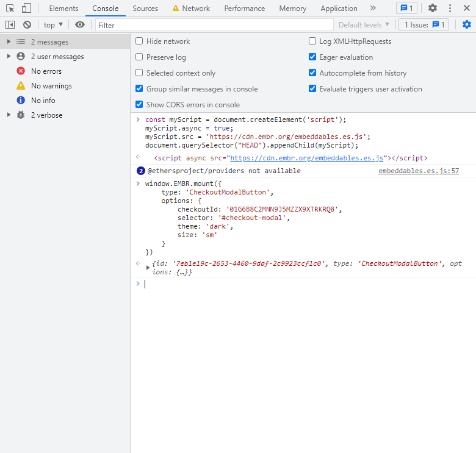Open the Default levels dropdown

[364, 25]
